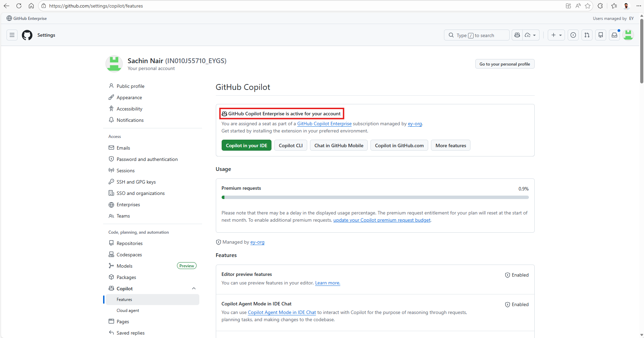Screen dimensions: 644x338
Task: Open the browser Extensions puzzle icon
Action: 600,6
